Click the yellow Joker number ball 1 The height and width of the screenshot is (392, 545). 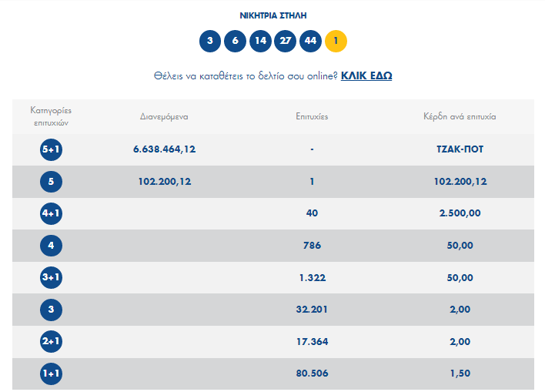(x=336, y=41)
